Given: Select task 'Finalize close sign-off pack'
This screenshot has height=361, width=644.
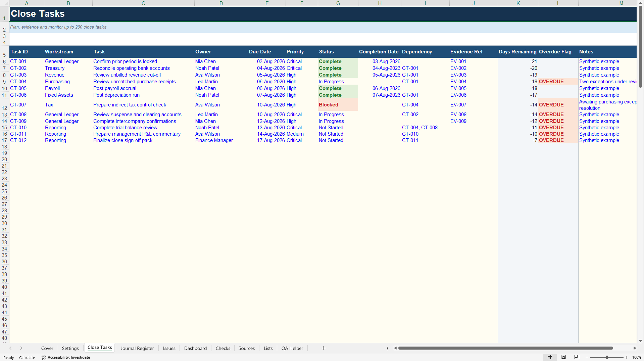Looking at the screenshot, I should (143, 140).
